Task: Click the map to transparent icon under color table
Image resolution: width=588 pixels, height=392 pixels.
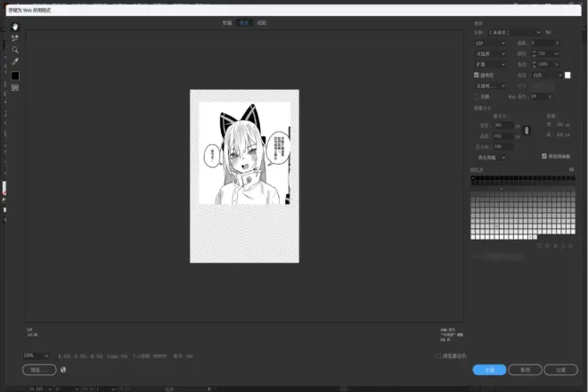Action: [540, 246]
